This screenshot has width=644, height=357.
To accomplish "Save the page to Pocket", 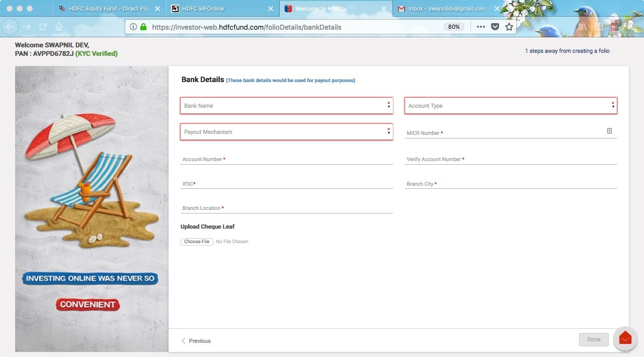I will click(x=495, y=27).
